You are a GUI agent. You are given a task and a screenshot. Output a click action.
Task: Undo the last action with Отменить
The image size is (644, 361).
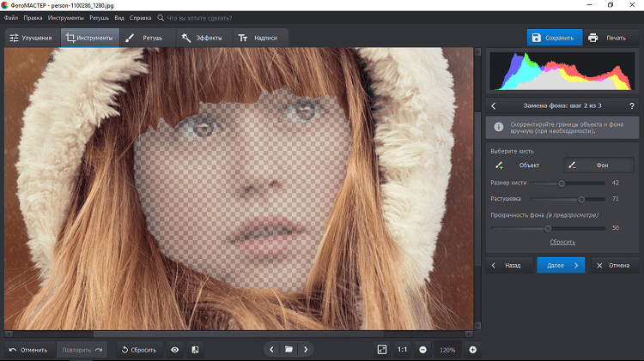click(28, 350)
